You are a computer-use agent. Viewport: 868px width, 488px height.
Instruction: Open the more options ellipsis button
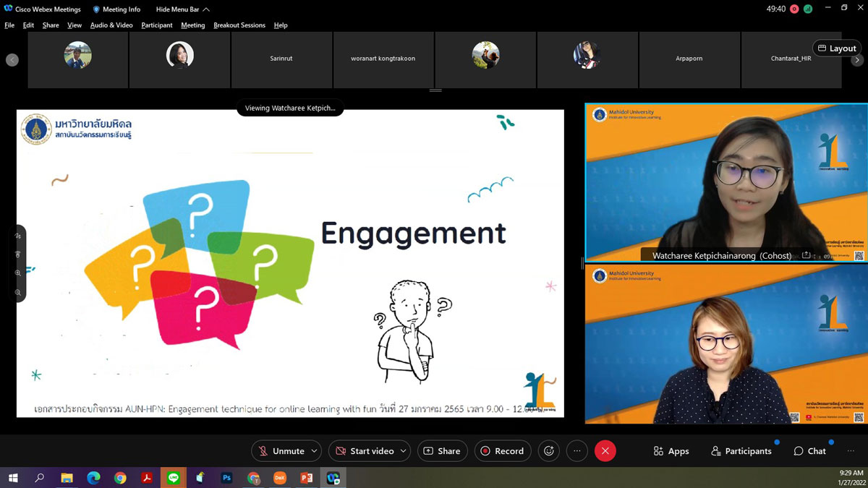tap(576, 451)
